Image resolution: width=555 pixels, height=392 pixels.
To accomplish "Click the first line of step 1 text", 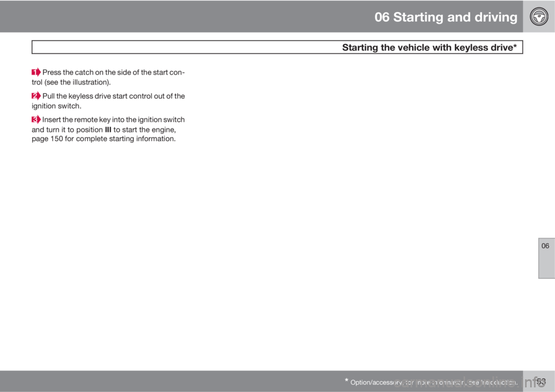I will tap(114, 72).
